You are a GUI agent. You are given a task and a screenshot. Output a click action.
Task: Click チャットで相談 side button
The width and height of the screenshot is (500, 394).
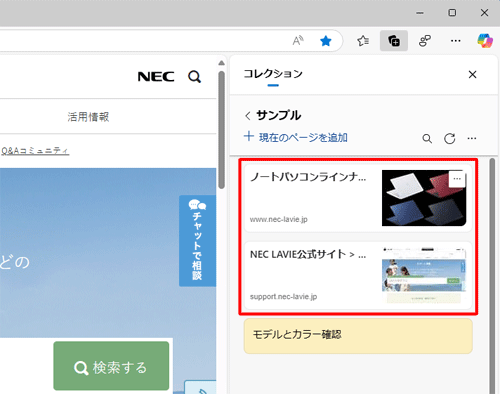(197, 241)
